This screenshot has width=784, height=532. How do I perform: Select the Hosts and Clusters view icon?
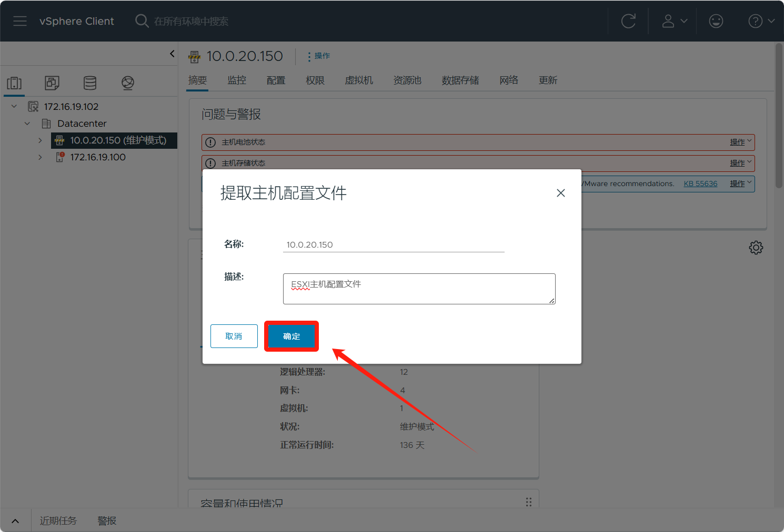click(x=14, y=83)
